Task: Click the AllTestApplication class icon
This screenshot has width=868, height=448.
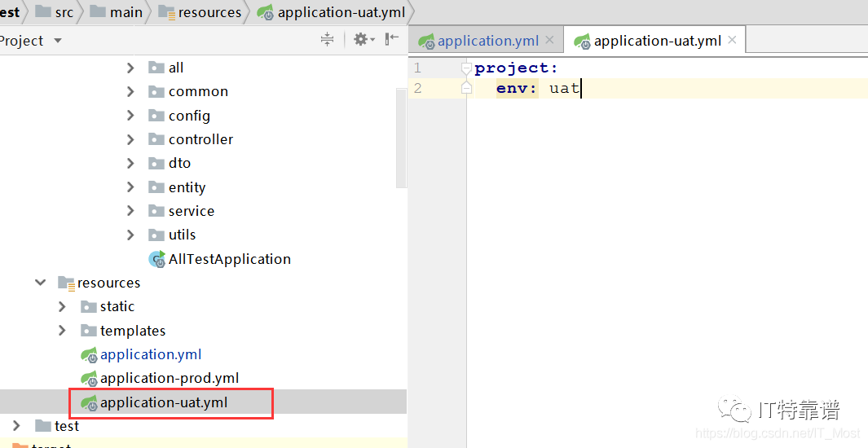Action: pos(157,259)
